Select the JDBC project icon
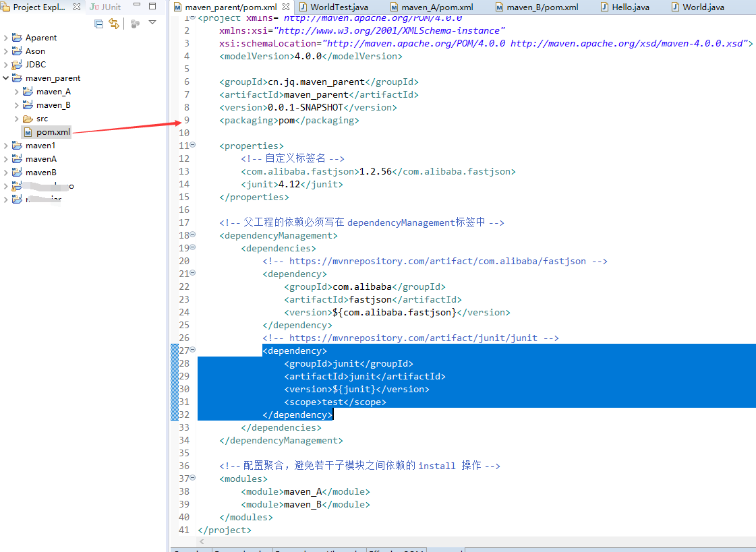Screen dimensions: 756x552 click(17, 64)
